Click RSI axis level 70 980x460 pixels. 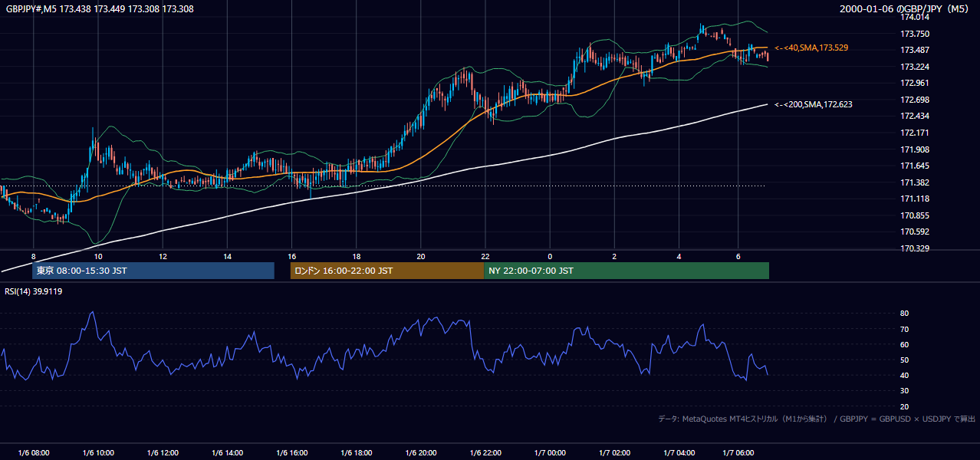click(904, 329)
